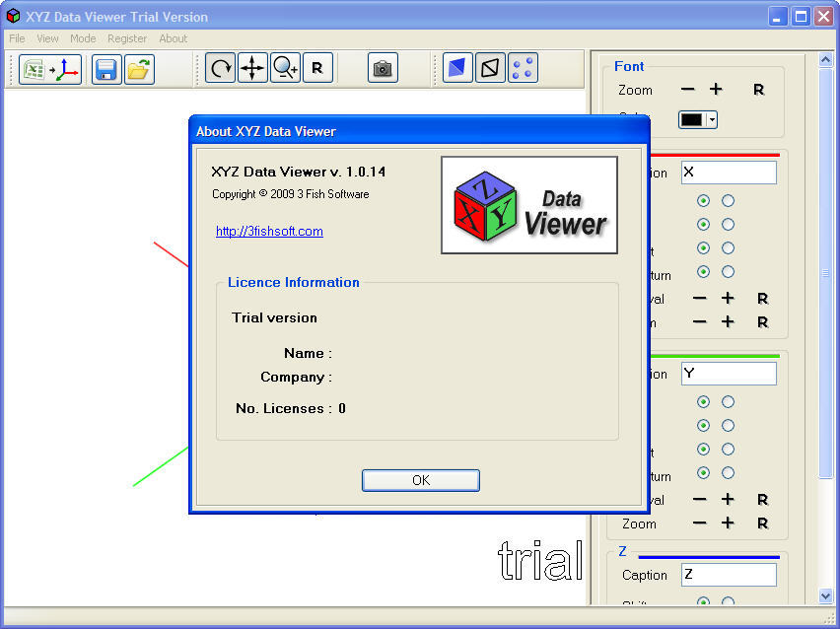840x629 pixels.
Task: Open file using the yellow folder icon
Action: 139,69
